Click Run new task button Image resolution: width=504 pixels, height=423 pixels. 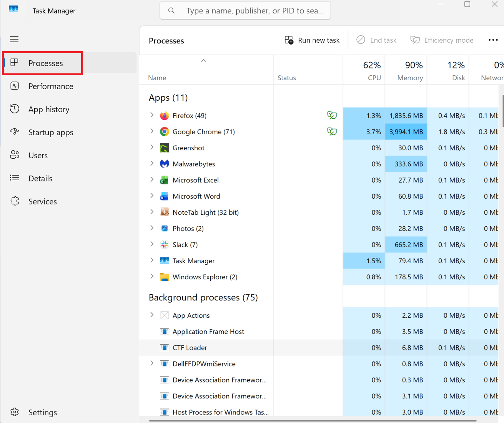[x=312, y=40]
